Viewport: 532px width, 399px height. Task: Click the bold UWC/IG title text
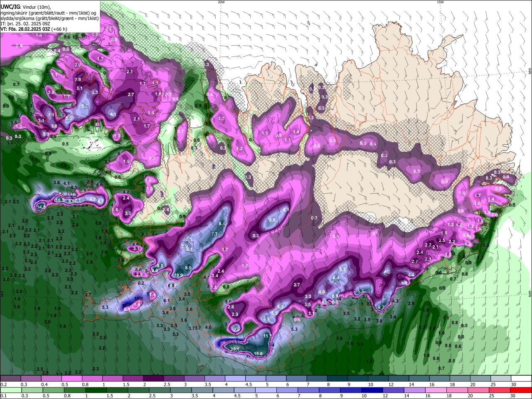click(10, 7)
